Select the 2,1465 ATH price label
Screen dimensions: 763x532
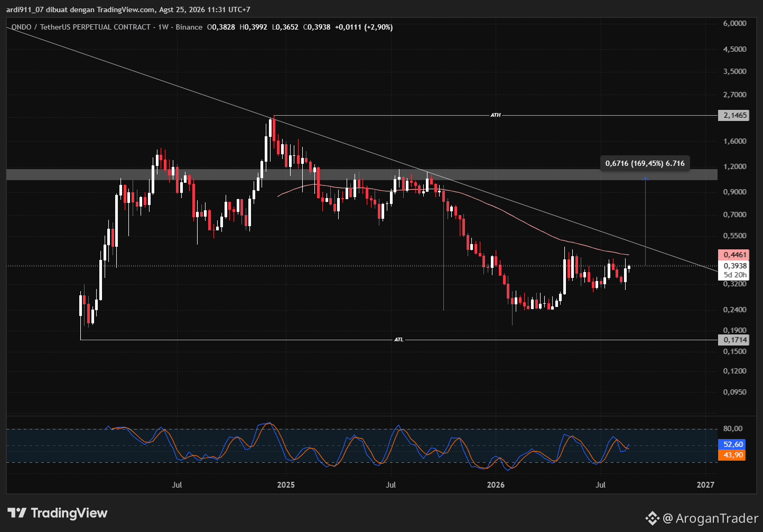(733, 115)
